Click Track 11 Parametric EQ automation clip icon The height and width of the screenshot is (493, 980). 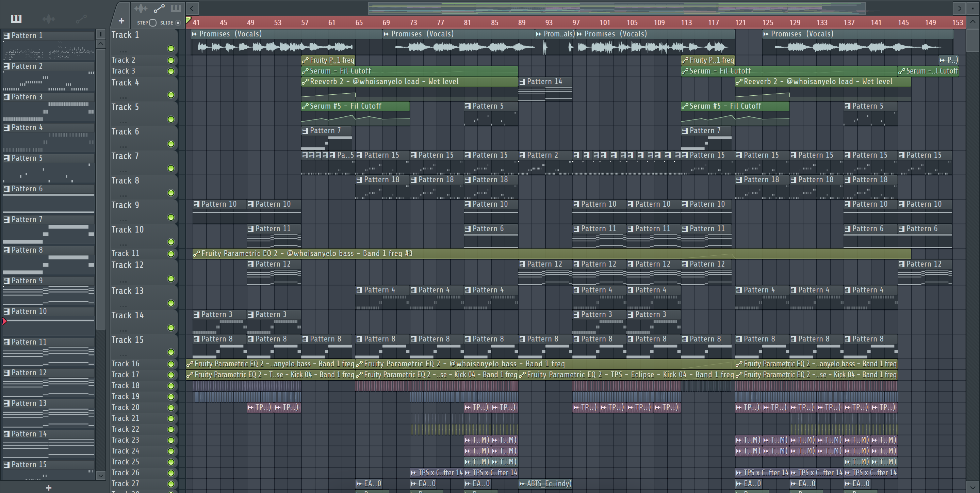196,254
